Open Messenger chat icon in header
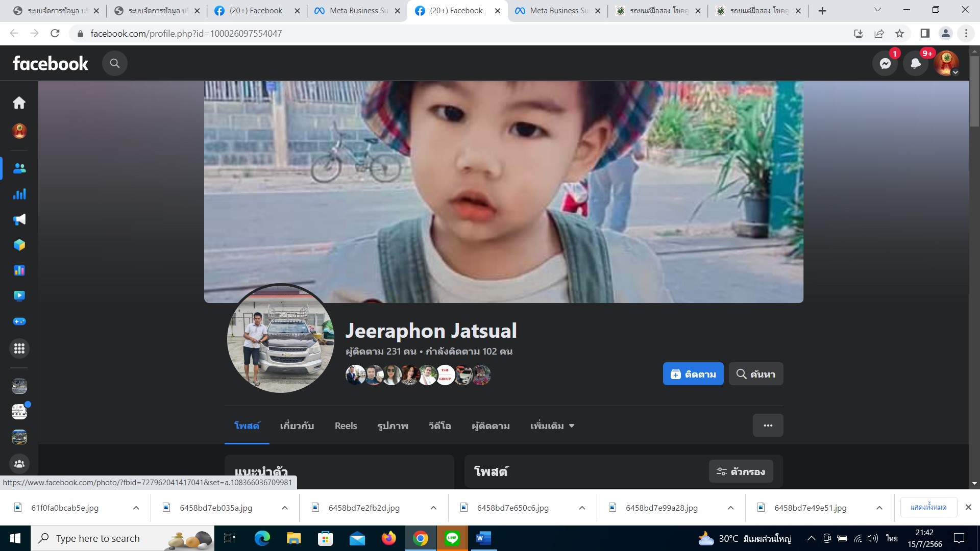The image size is (980, 551). pos(885,63)
